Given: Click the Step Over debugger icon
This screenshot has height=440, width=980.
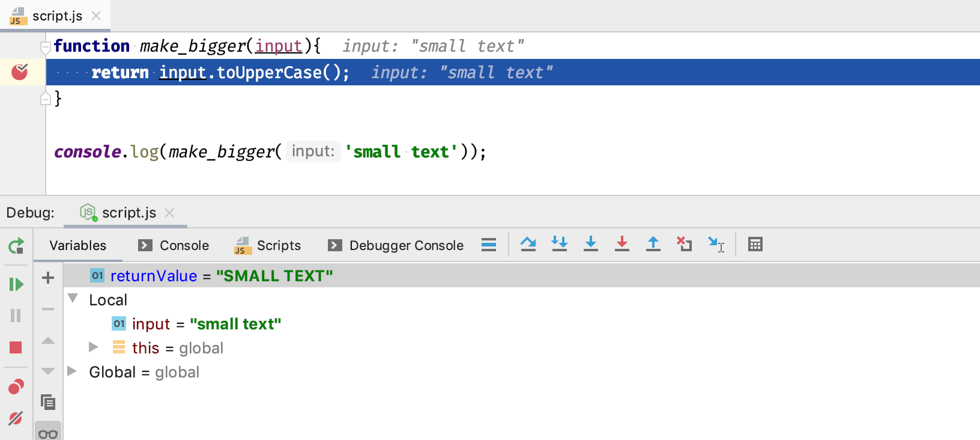Looking at the screenshot, I should click(528, 244).
